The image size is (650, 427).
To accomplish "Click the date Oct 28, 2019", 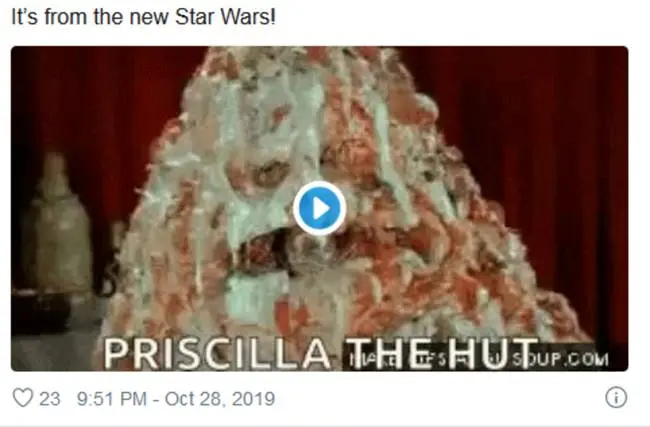I will (x=220, y=399).
